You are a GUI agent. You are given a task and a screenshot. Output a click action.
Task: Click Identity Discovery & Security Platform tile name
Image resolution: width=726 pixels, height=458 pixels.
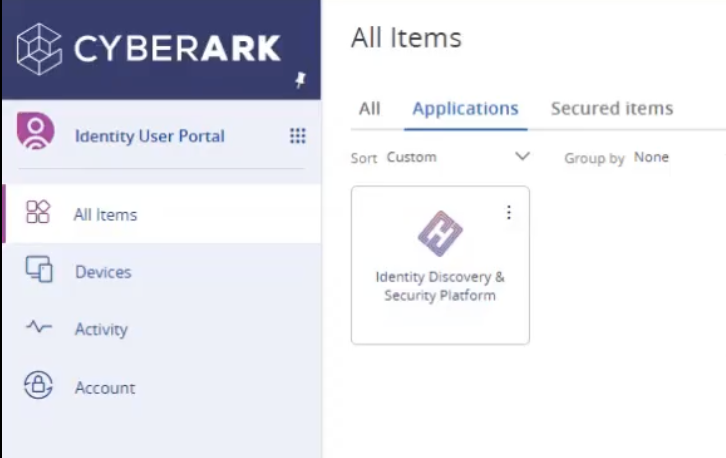pos(440,286)
